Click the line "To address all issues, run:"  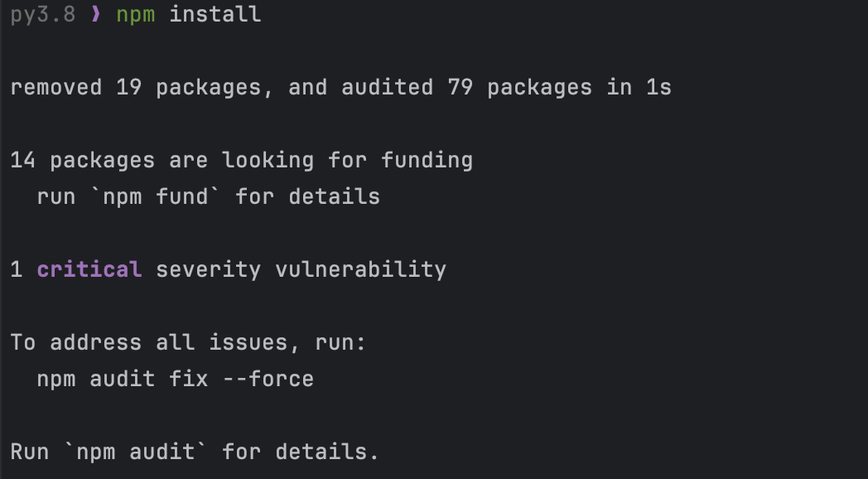click(188, 342)
